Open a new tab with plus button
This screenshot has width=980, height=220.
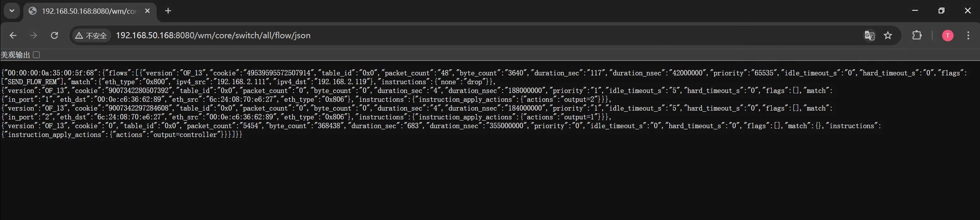[x=168, y=11]
